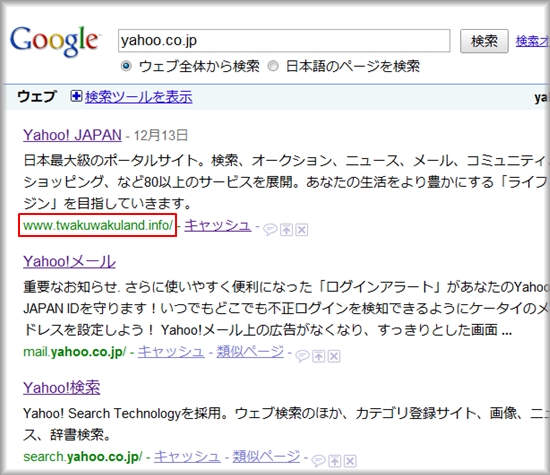Click promote arrow icon on twakuwakuland.info result
Viewport: 550px width, 475px height.
[x=286, y=230]
